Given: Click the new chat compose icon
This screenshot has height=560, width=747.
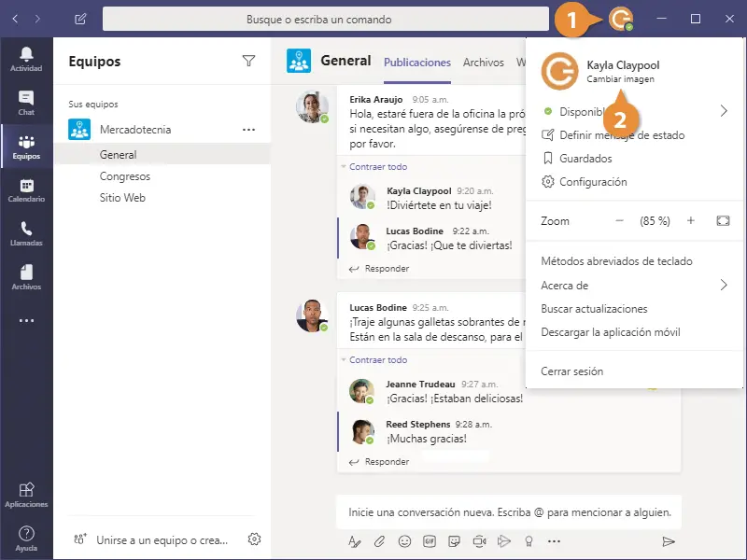Looking at the screenshot, I should pos(80,19).
